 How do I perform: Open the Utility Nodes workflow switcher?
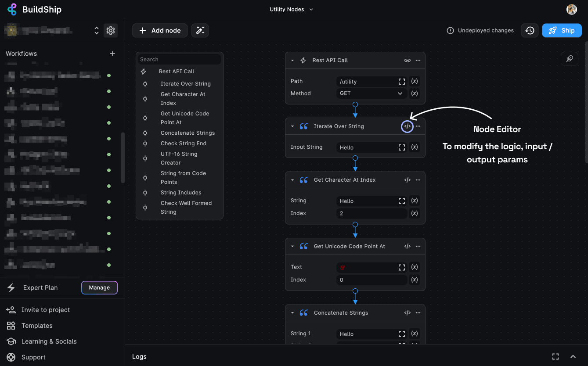tap(291, 9)
